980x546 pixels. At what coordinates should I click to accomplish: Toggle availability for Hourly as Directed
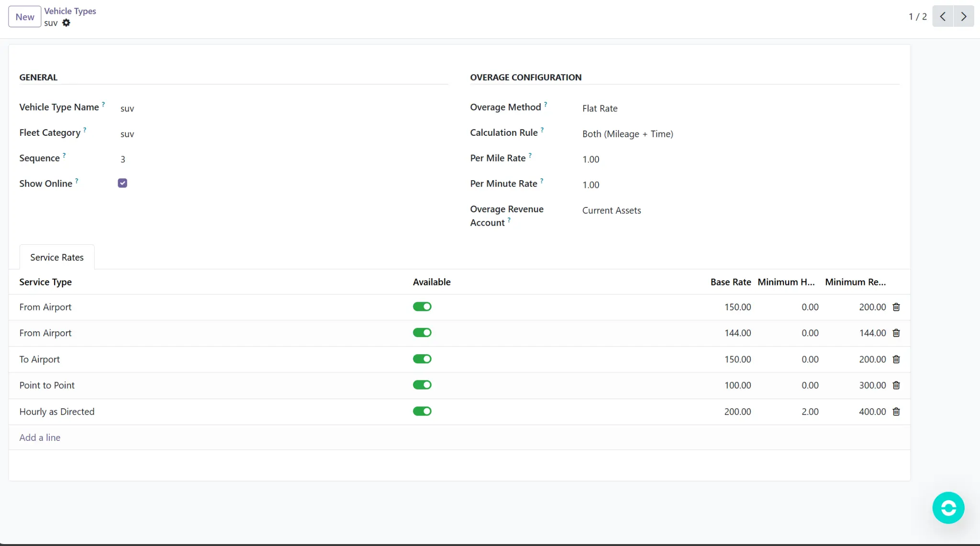coord(422,411)
